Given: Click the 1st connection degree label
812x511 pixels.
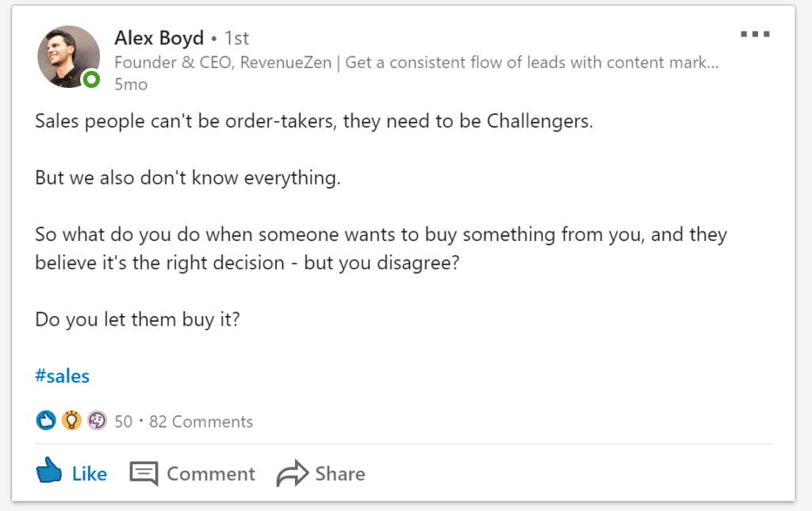Looking at the screenshot, I should (237, 38).
